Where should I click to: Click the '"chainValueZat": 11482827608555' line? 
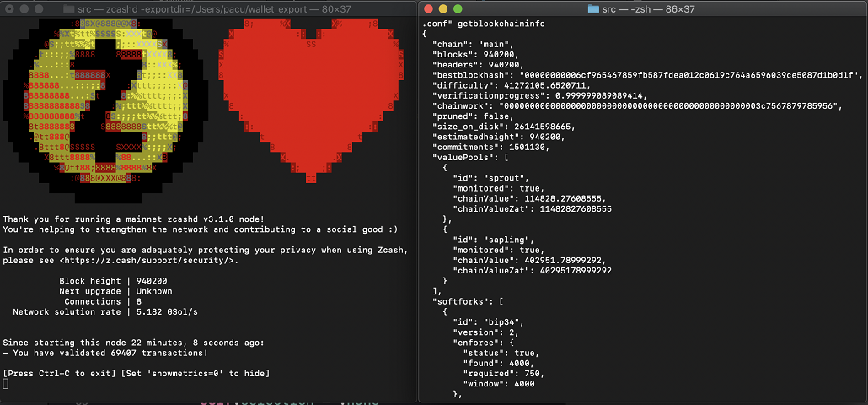click(533, 209)
